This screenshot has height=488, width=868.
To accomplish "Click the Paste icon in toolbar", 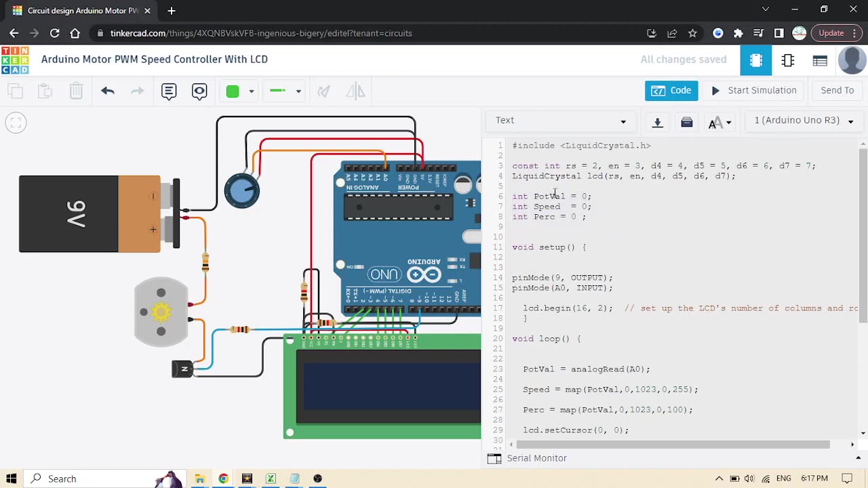I will pos(45,91).
